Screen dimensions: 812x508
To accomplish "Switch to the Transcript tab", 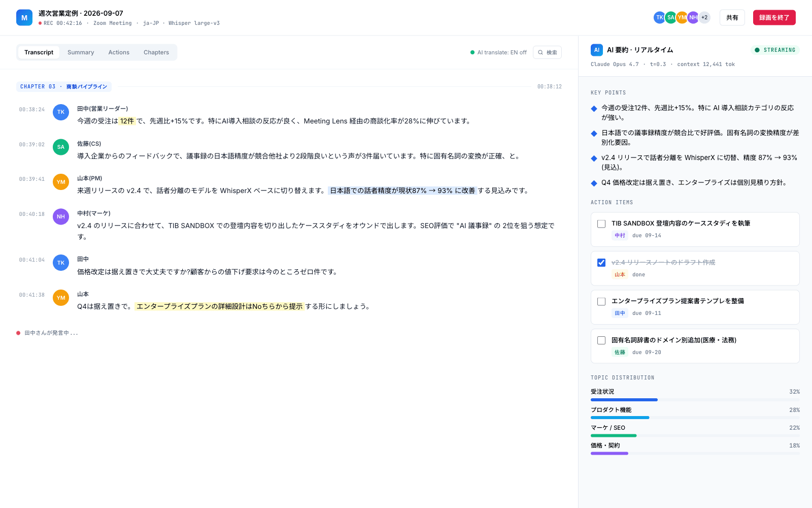I will (39, 52).
